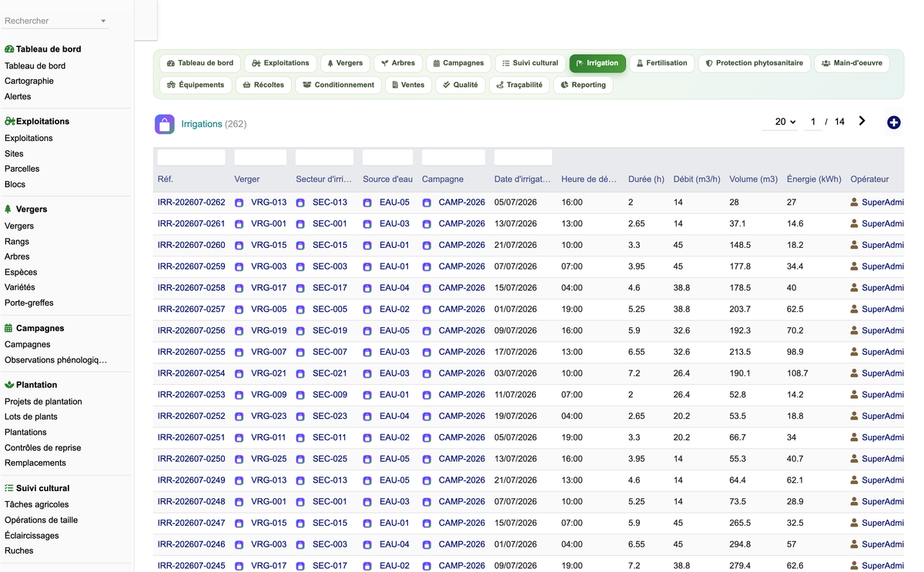
Task: Click the current page number field
Action: [x=812, y=122]
